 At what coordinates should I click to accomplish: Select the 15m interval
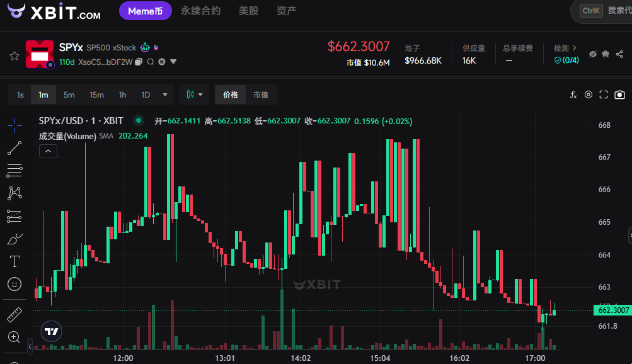point(97,94)
